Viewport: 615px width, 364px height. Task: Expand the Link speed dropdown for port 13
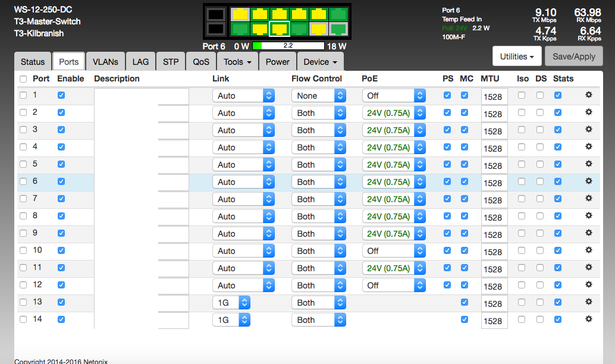click(x=231, y=303)
